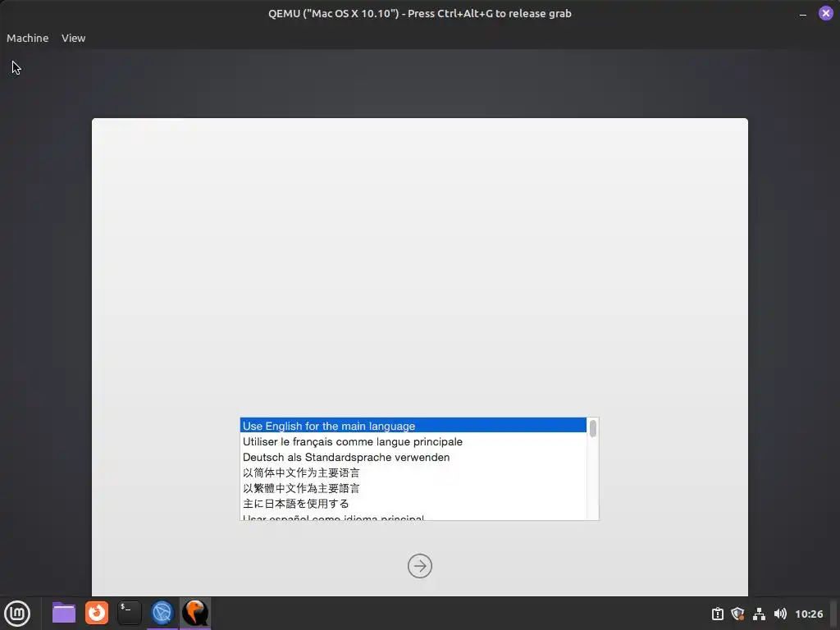This screenshot has height=630, width=840.
Task: Select 以简体中文作为主要语言 language row
Action: coord(413,472)
